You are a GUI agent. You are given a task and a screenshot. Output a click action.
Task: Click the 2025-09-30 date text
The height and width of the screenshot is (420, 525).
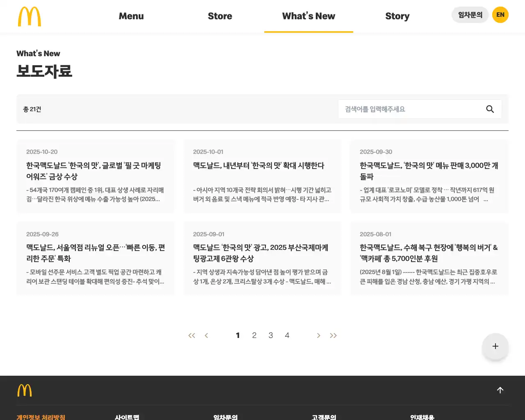376,152
